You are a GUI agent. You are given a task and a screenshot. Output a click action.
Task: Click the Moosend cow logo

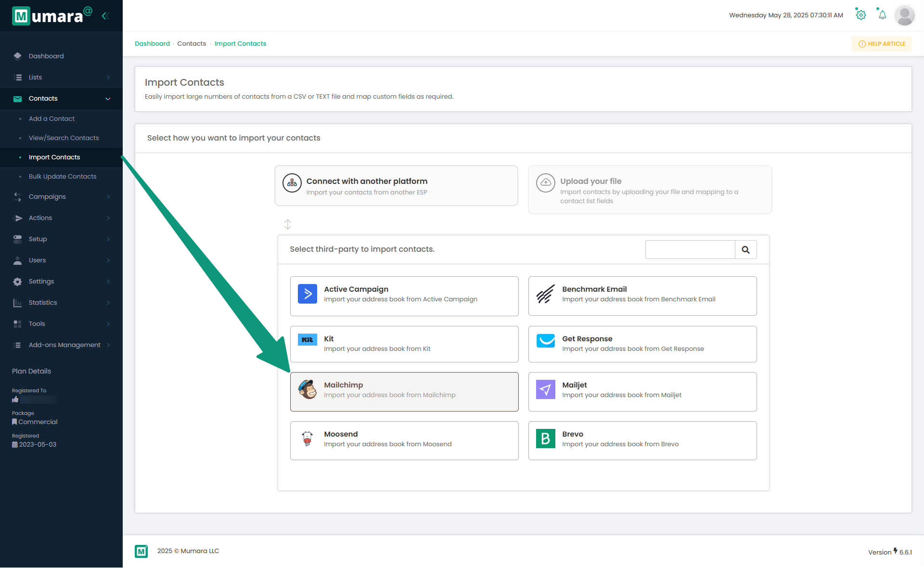coord(308,439)
